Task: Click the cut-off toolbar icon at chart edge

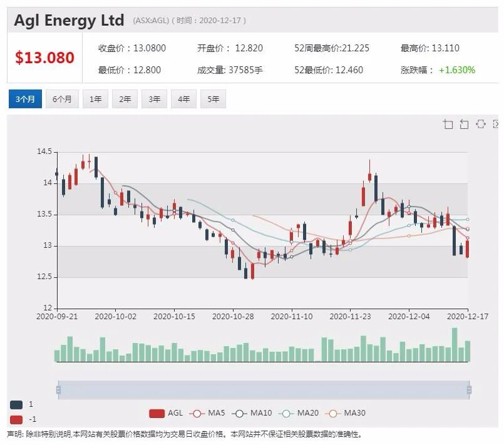Action: (x=496, y=124)
